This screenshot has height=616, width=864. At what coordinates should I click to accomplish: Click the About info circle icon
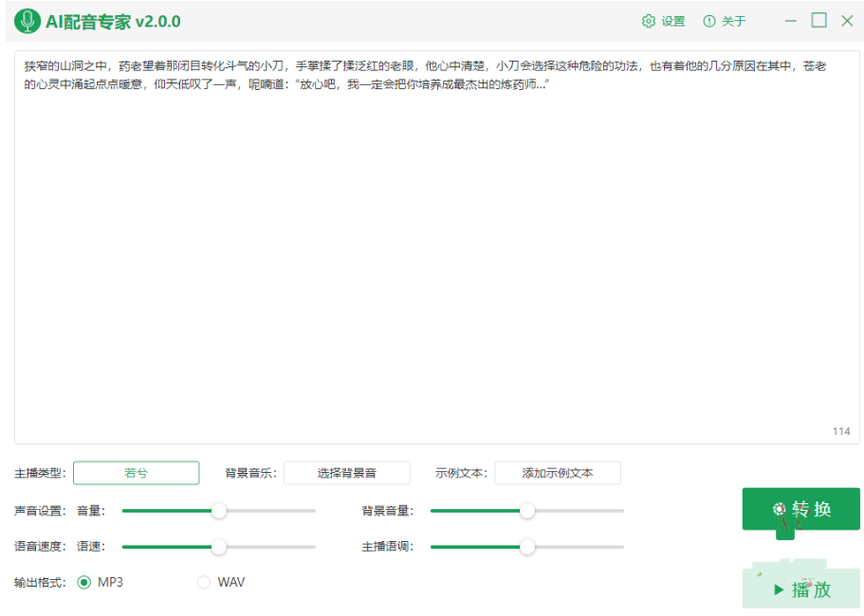click(x=709, y=21)
